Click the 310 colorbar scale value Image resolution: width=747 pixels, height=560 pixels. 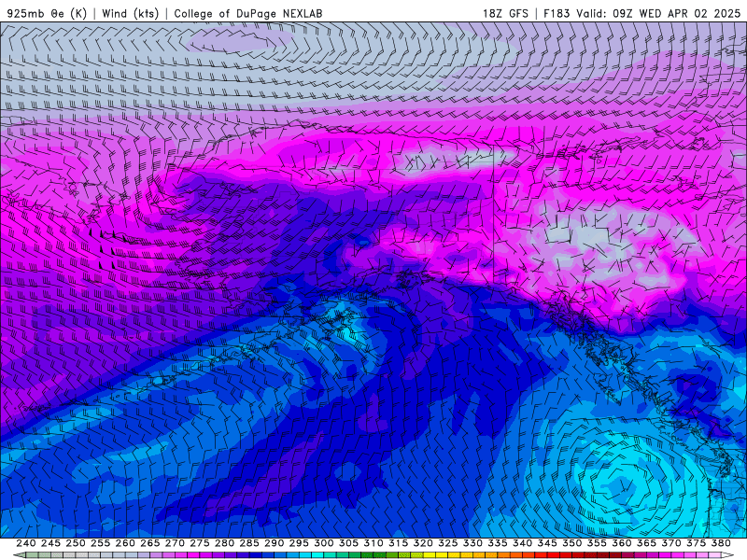(373, 543)
